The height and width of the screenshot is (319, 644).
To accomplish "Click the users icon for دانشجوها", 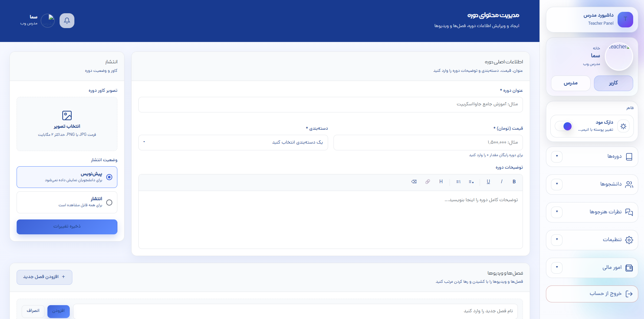I will point(629,185).
